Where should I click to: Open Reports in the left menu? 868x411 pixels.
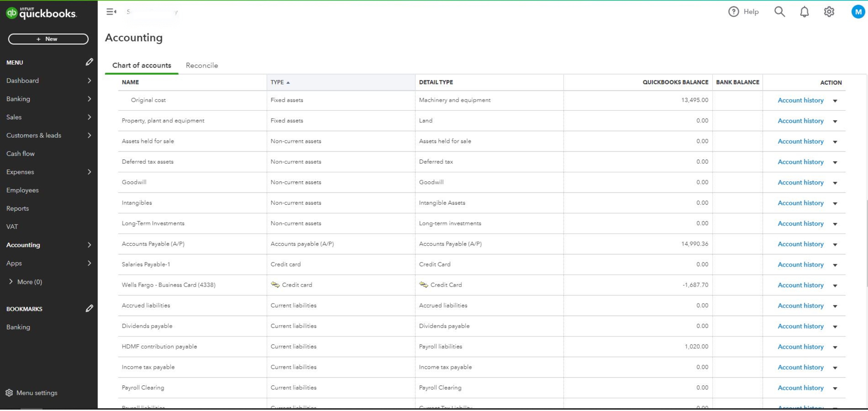[17, 208]
